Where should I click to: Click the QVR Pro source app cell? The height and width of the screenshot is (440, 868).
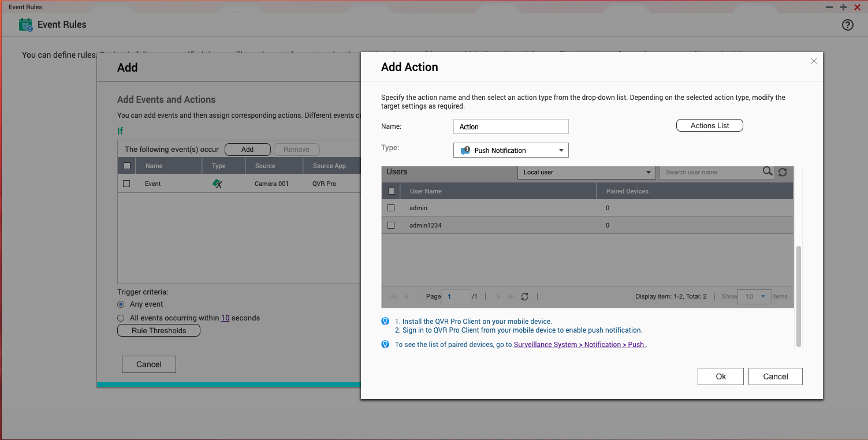[x=324, y=184]
